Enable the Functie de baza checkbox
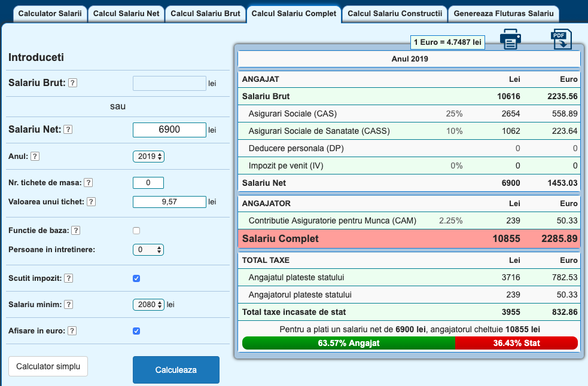The width and height of the screenshot is (588, 386). tap(136, 231)
